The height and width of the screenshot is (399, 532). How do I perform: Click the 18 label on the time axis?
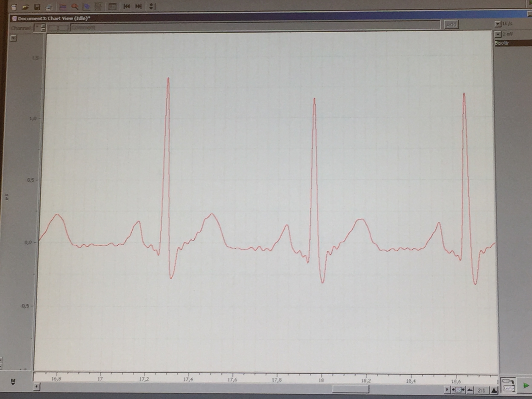pyautogui.click(x=321, y=380)
